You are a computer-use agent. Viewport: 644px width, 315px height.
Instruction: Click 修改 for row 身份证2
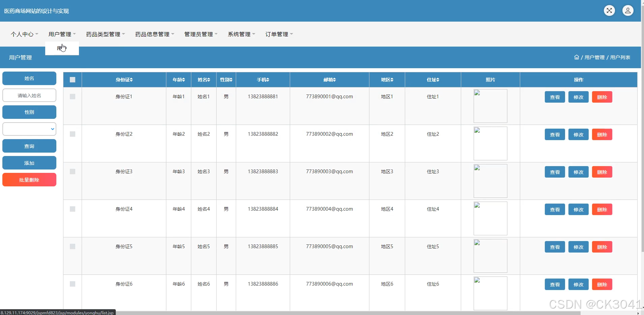578,134
